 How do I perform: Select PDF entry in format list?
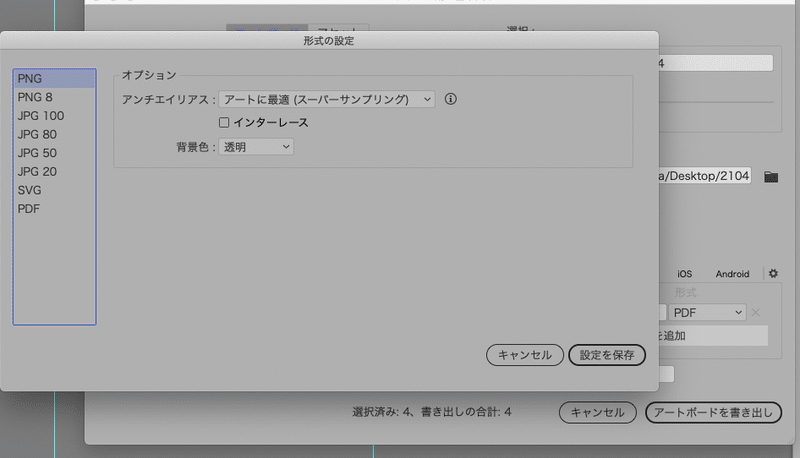[54, 209]
